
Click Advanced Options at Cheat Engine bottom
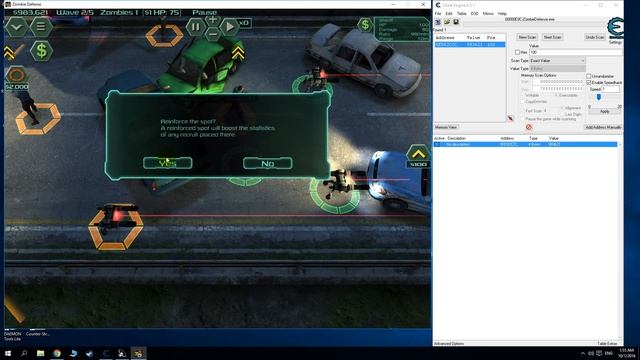[449, 344]
